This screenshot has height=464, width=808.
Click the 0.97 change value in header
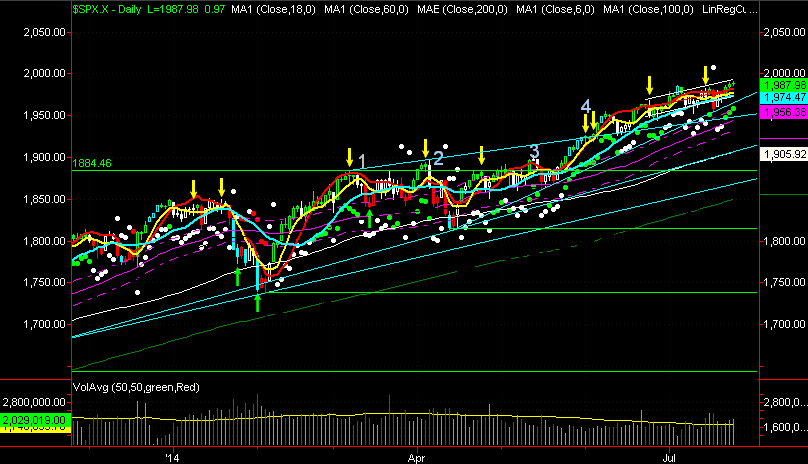pyautogui.click(x=215, y=9)
